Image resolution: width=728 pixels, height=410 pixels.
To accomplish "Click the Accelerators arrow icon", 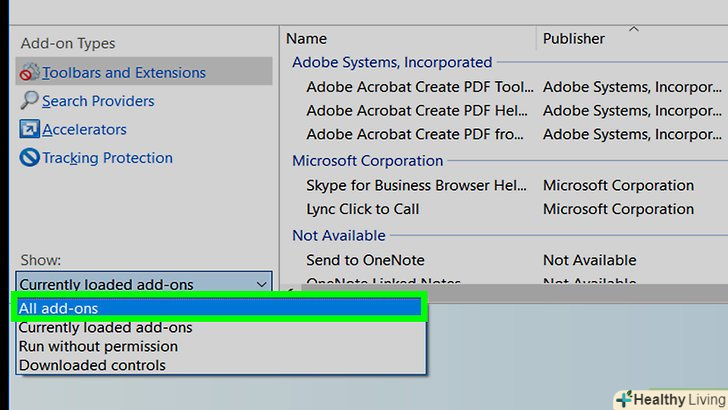I will [28, 130].
